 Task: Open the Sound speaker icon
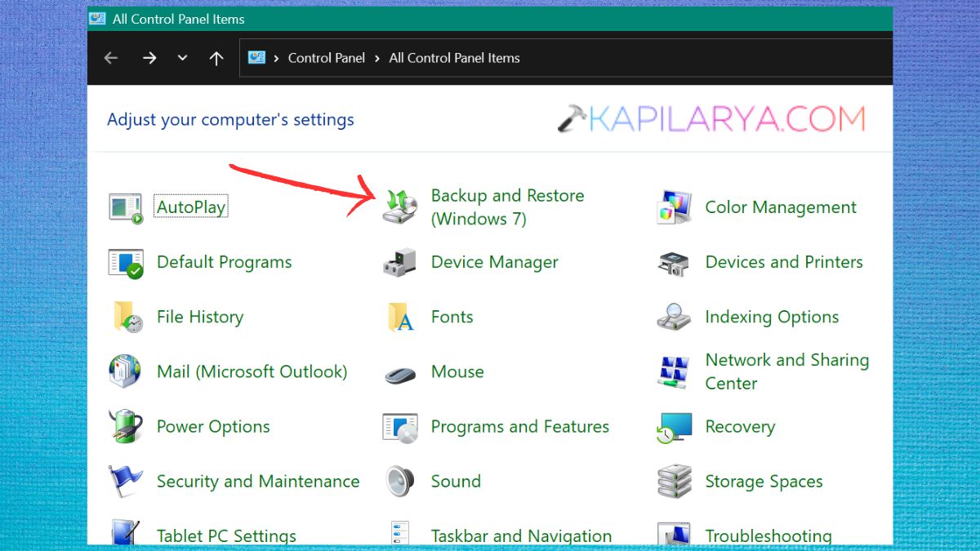point(400,482)
